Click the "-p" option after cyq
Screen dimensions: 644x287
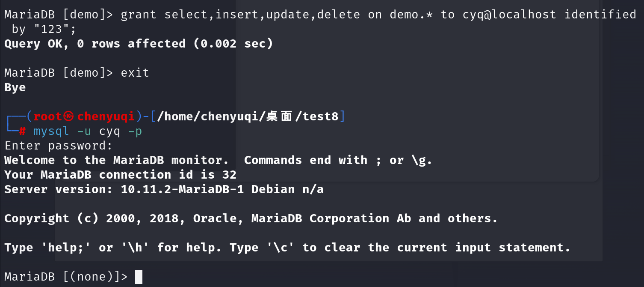point(135,131)
